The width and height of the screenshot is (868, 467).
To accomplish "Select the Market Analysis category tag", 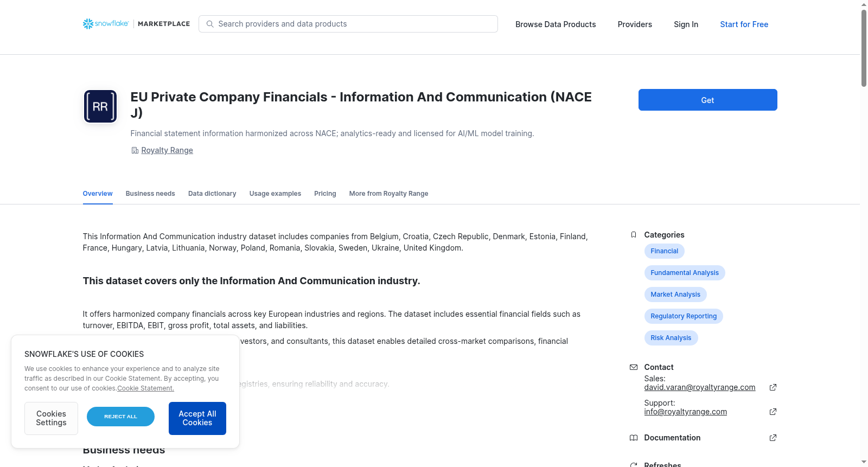I will [675, 295].
